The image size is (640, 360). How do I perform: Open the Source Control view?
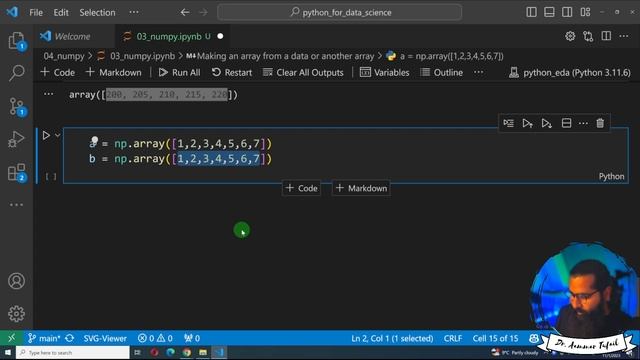point(16,106)
